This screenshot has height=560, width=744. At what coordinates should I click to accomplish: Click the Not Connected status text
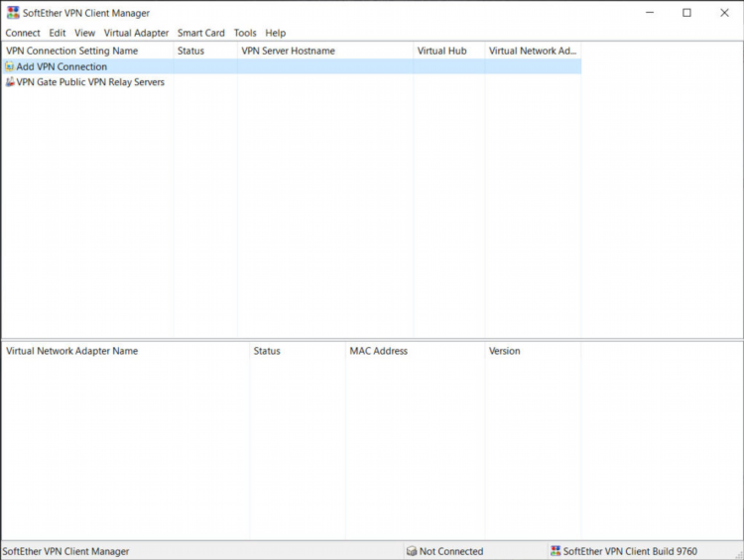(451, 551)
